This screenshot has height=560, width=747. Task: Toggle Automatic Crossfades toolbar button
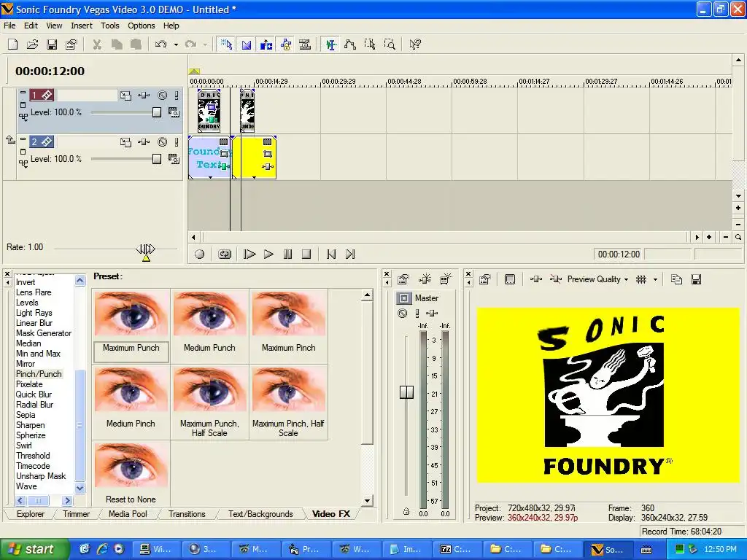coord(247,44)
